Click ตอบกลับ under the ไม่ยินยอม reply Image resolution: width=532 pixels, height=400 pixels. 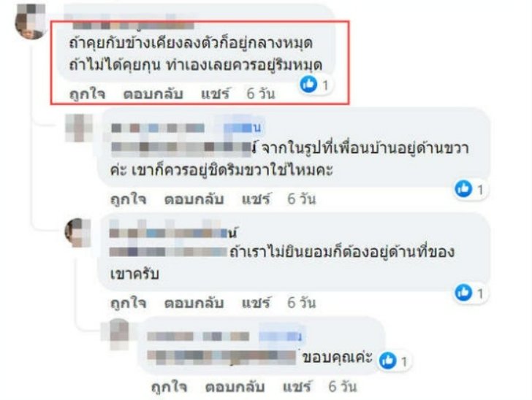pyautogui.click(x=194, y=303)
